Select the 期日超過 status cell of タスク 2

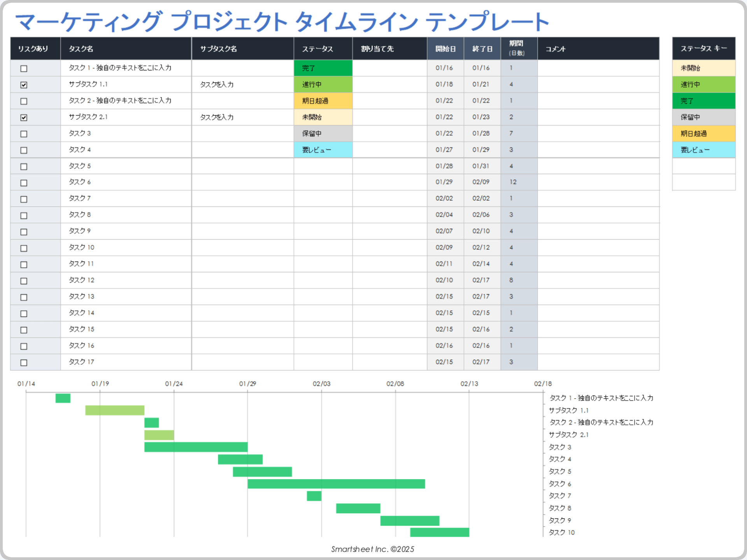(x=323, y=101)
